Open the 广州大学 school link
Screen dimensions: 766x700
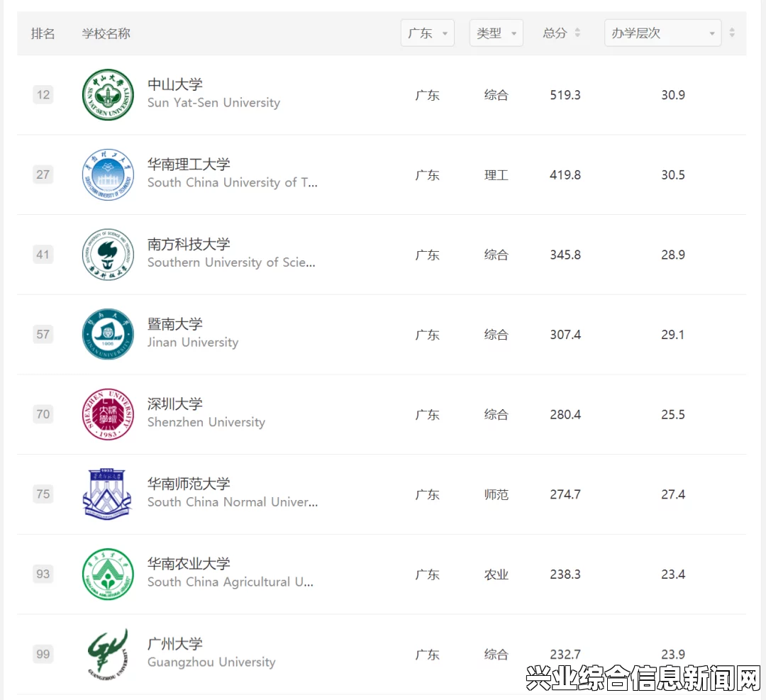click(175, 644)
